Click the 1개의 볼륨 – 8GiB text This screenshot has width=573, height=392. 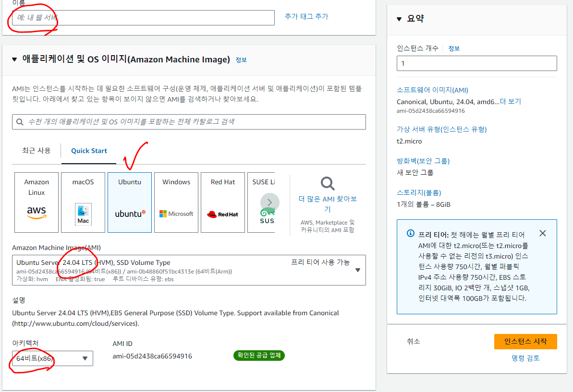pyautogui.click(x=424, y=204)
